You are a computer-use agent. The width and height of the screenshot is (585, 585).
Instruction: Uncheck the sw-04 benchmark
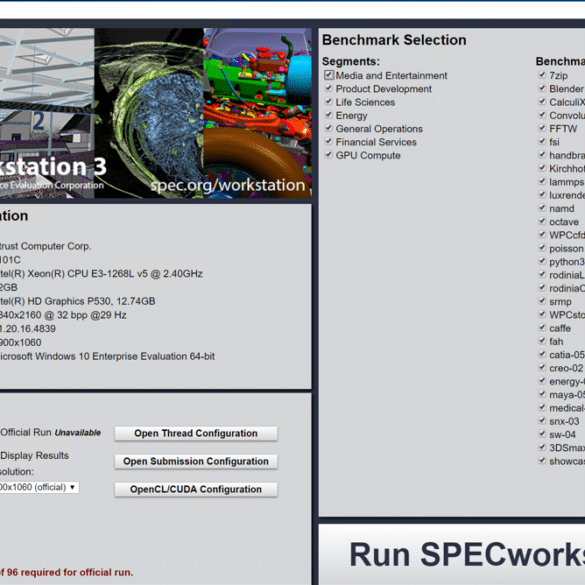pos(542,434)
